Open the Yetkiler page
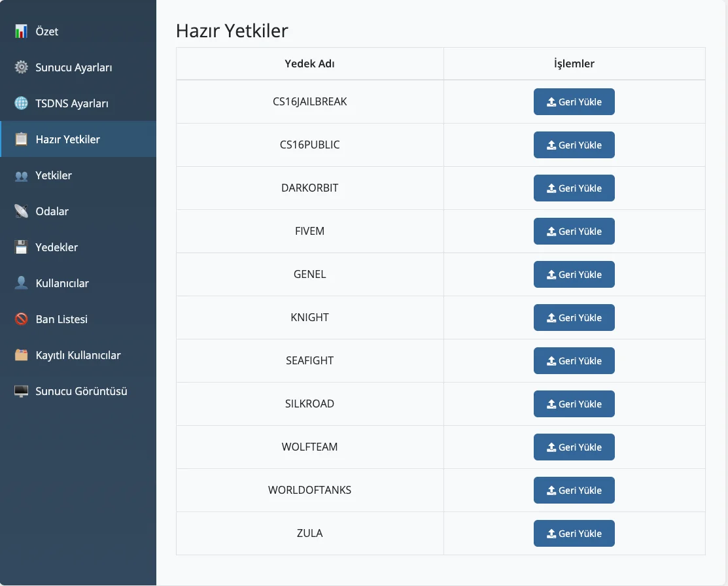 tap(78, 175)
